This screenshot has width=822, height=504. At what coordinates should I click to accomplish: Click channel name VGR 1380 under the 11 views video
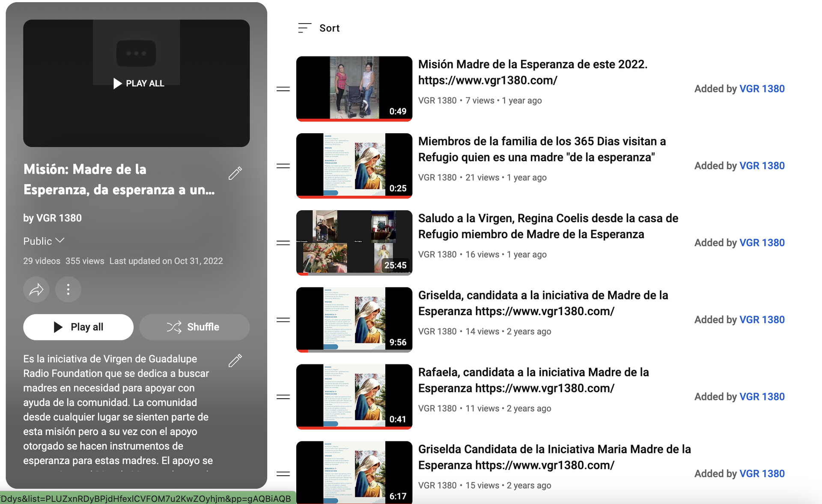click(x=437, y=409)
